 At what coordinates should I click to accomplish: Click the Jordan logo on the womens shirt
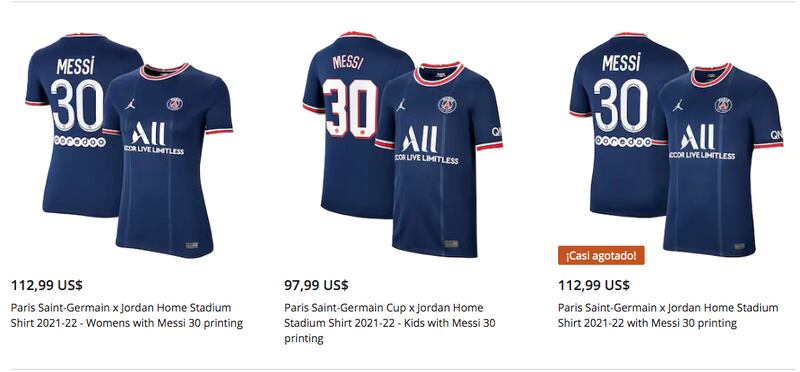(x=130, y=104)
